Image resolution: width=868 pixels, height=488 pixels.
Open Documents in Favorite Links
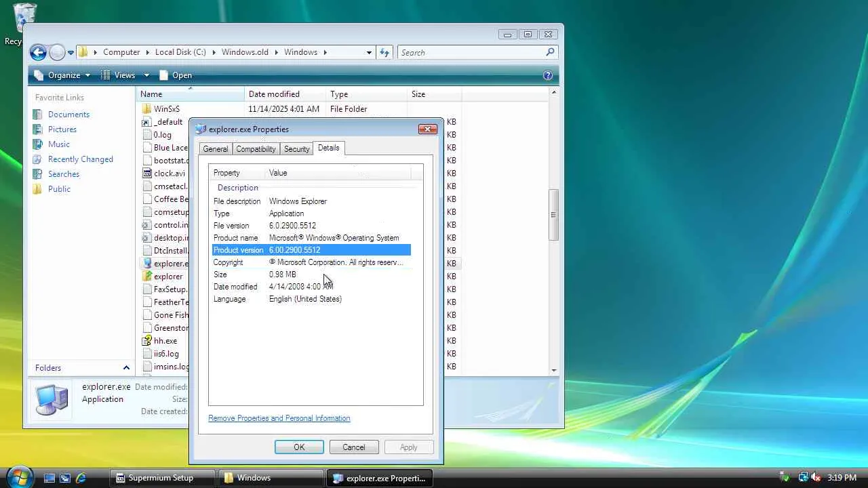tap(68, 115)
